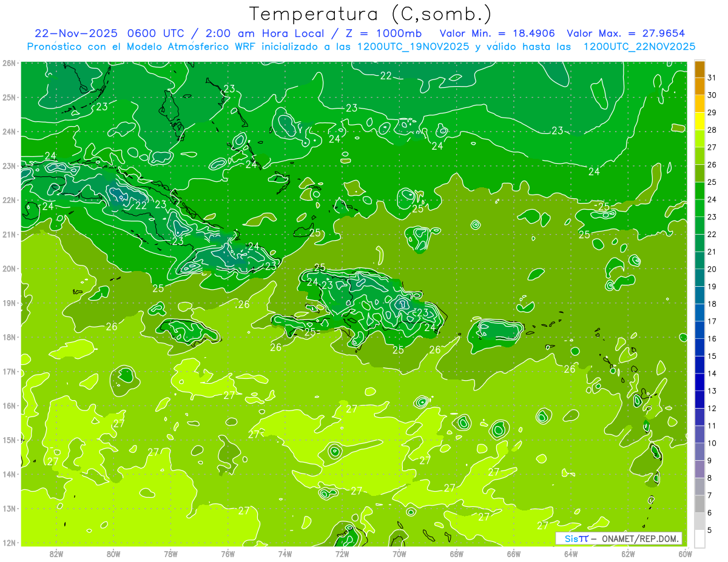Select the '70W' longitude axis label
The width and height of the screenshot is (728, 562).
pyautogui.click(x=399, y=554)
